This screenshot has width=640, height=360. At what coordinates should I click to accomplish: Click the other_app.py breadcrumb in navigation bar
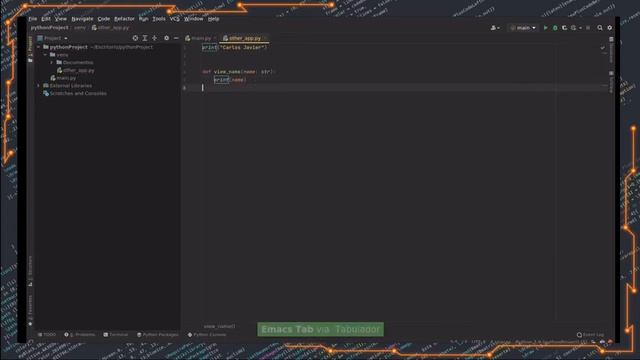(x=110, y=28)
